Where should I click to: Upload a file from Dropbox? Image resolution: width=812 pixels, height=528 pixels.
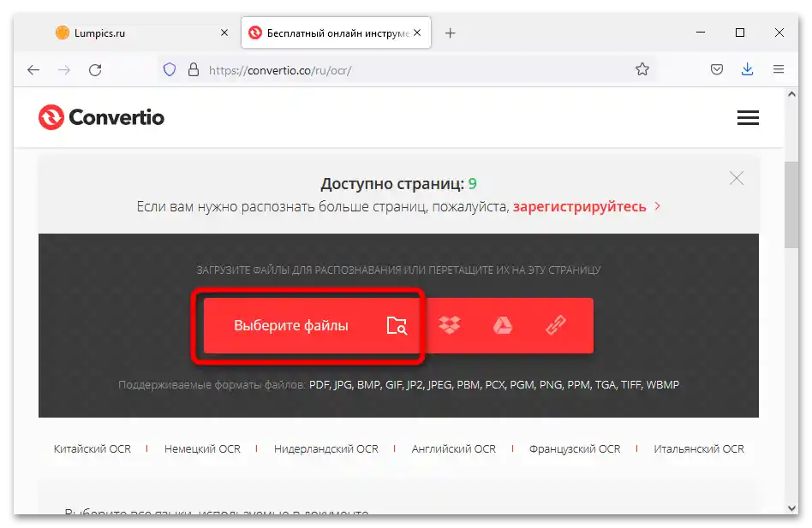(450, 325)
